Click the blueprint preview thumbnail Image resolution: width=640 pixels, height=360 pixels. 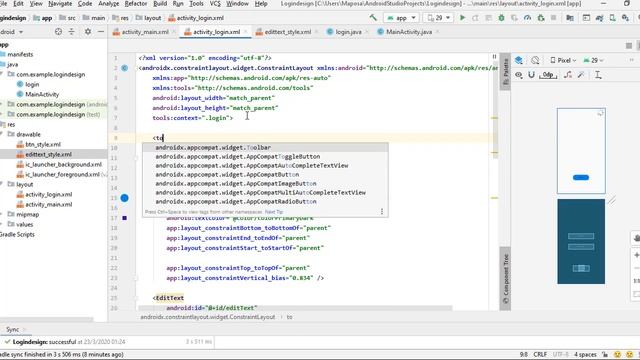(x=581, y=241)
